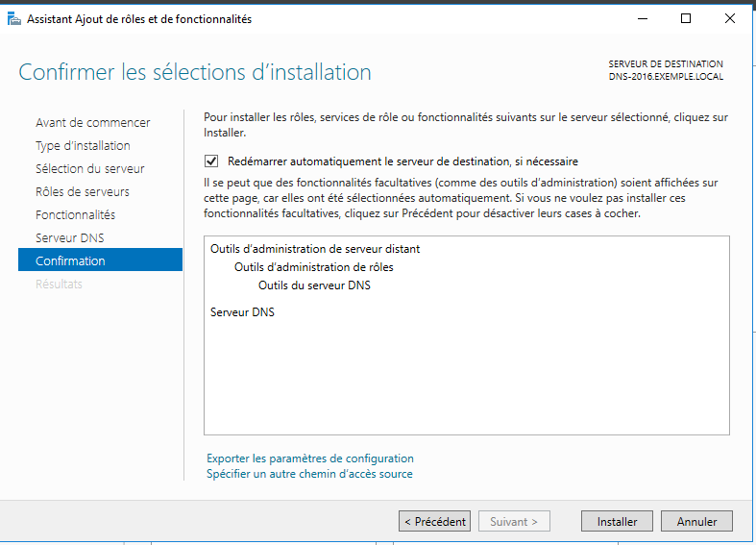Close the wizard with the X icon
Viewport: 756px width, 545px height.
(730, 19)
